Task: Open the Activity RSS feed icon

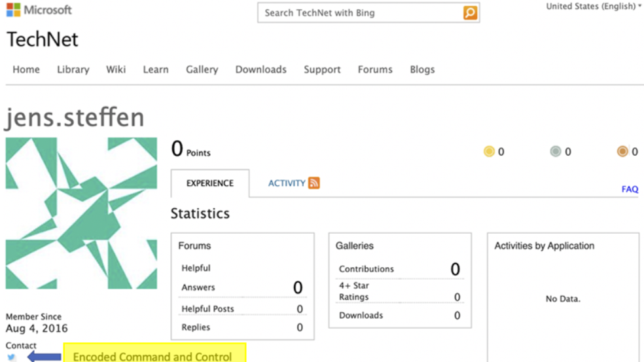Action: (x=314, y=183)
